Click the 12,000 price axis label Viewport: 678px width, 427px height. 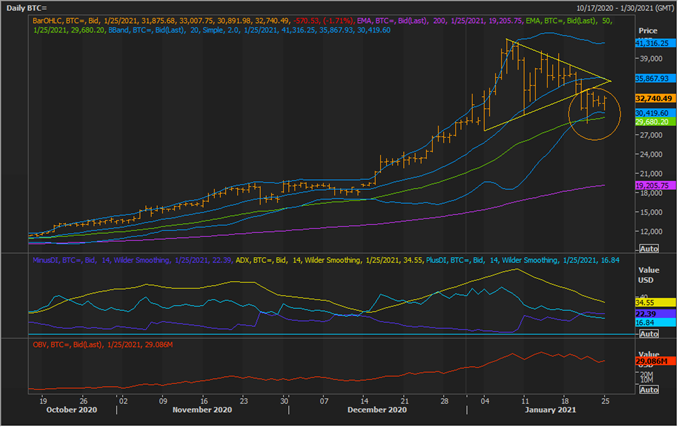tap(650, 232)
